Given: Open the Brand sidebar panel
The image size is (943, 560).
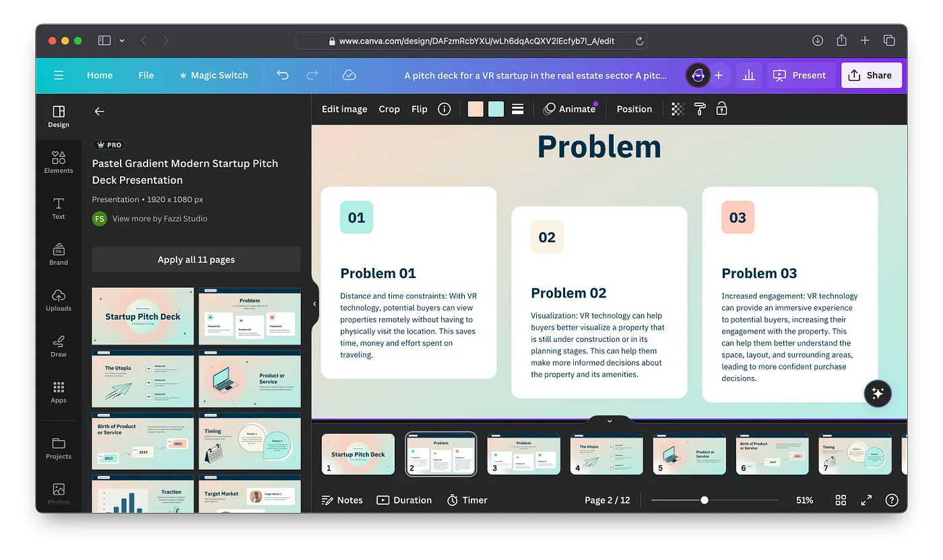Looking at the screenshot, I should (59, 254).
